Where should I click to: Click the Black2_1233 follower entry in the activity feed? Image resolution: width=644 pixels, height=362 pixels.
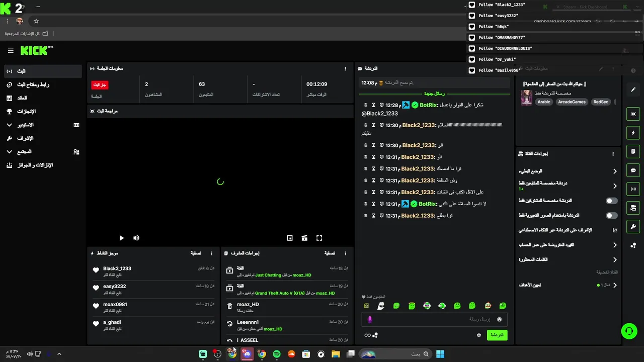tap(153, 271)
